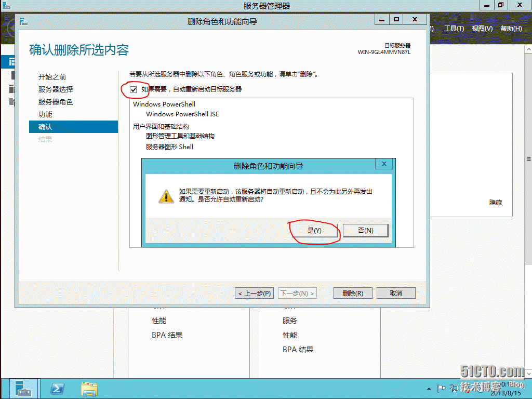Select the 服务器角色 wizard step
The image size is (532, 399).
(x=56, y=102)
